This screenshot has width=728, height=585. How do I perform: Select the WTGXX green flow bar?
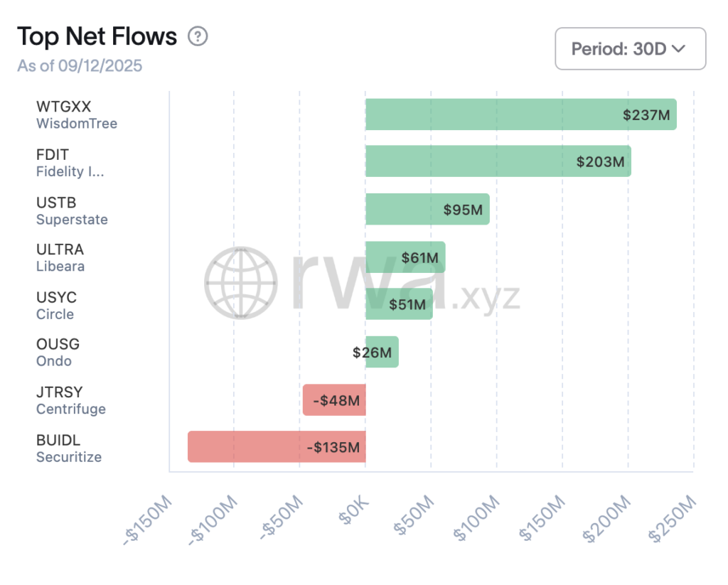point(519,114)
